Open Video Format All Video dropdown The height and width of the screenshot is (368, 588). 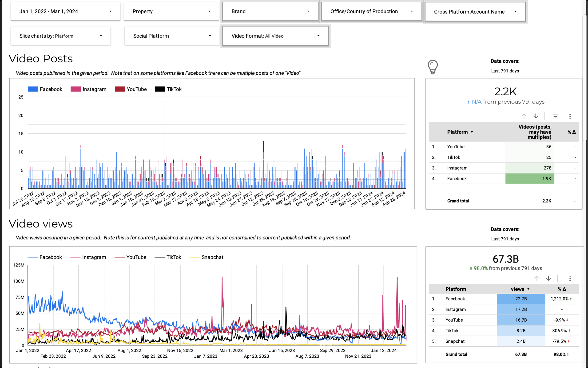pyautogui.click(x=275, y=36)
